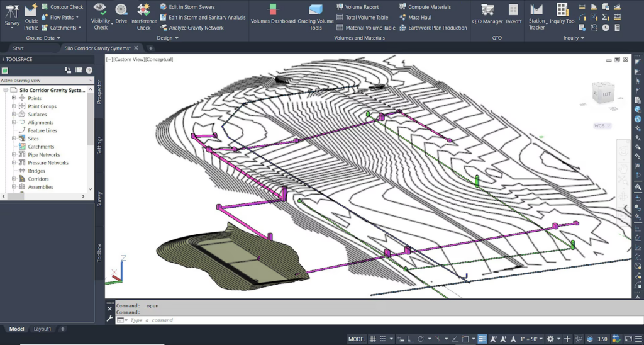The height and width of the screenshot is (345, 644).
Task: Open the Toolspace help icon
Action: coord(89,71)
